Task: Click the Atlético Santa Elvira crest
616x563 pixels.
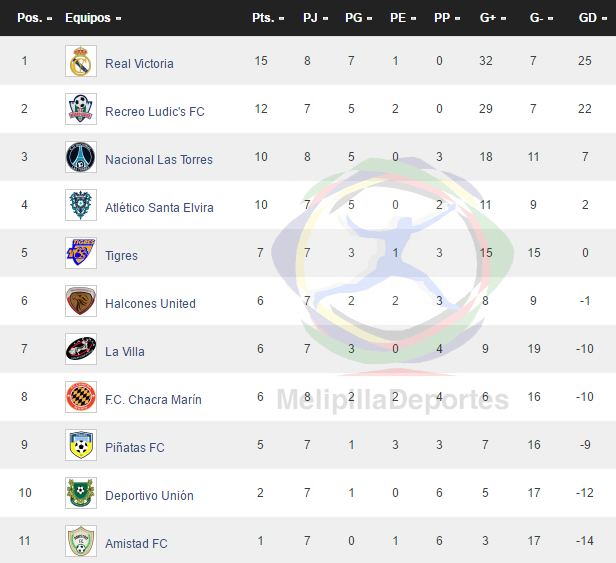Action: pyautogui.click(x=81, y=205)
